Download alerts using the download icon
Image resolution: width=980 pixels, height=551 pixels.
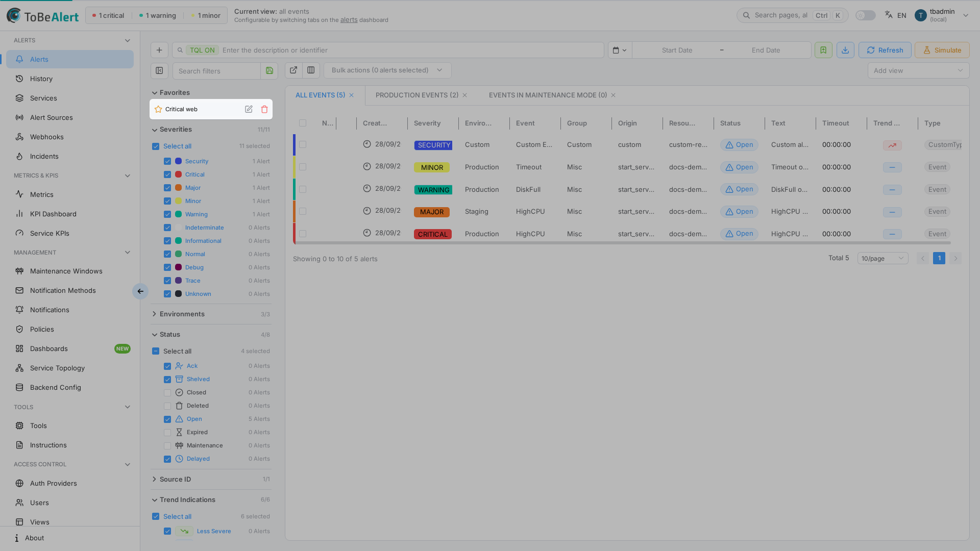(845, 50)
